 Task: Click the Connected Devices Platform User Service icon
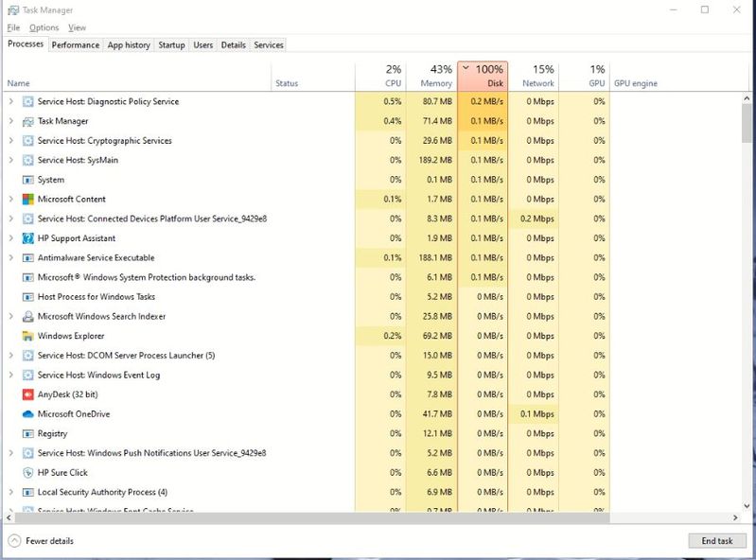[28, 219]
